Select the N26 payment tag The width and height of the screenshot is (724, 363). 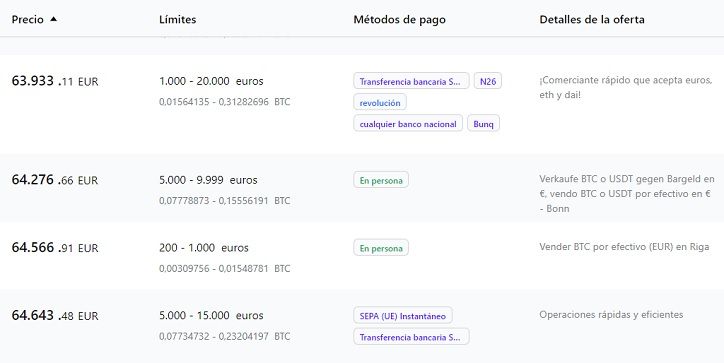coord(488,81)
